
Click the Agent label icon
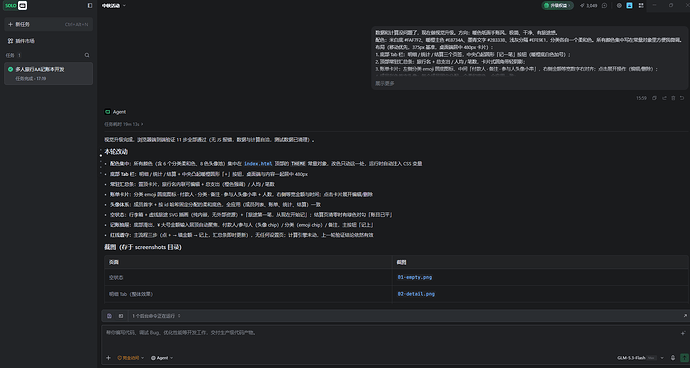tap(107, 112)
